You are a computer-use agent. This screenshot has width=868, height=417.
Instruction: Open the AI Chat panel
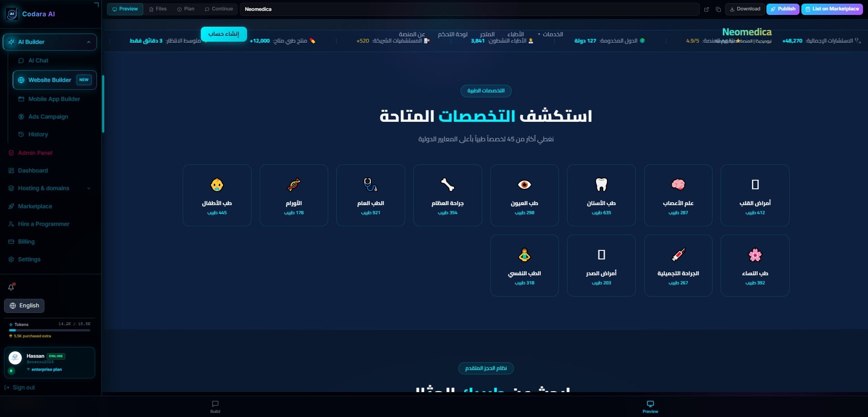tap(38, 60)
